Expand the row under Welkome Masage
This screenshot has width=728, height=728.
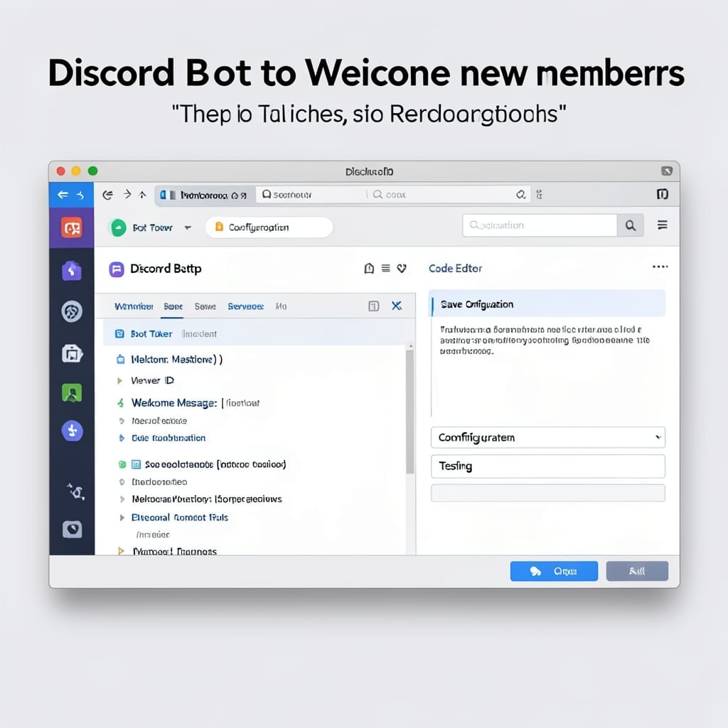[x=122, y=421]
